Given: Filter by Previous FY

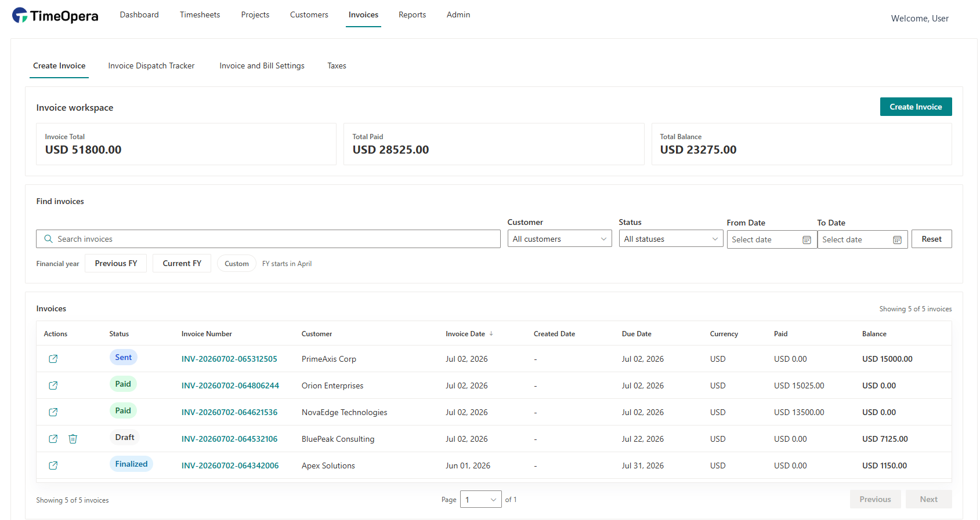Looking at the screenshot, I should [116, 263].
